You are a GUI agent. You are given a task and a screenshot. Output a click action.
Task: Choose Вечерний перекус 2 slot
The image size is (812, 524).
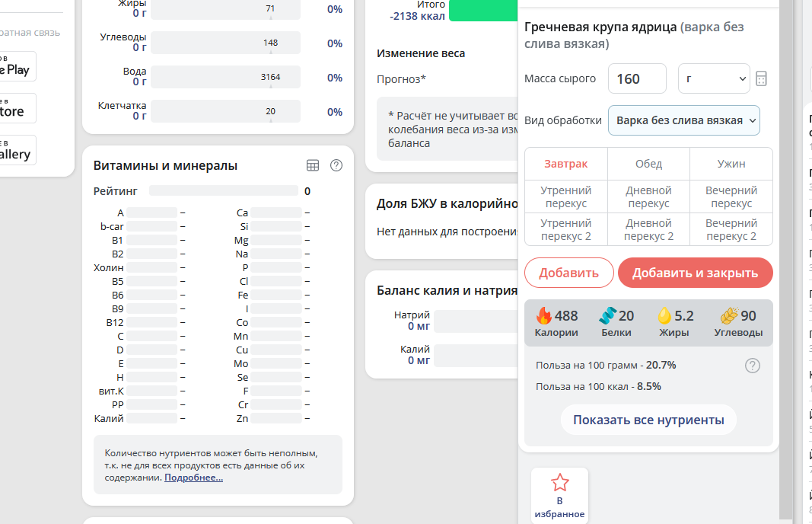[x=731, y=229]
